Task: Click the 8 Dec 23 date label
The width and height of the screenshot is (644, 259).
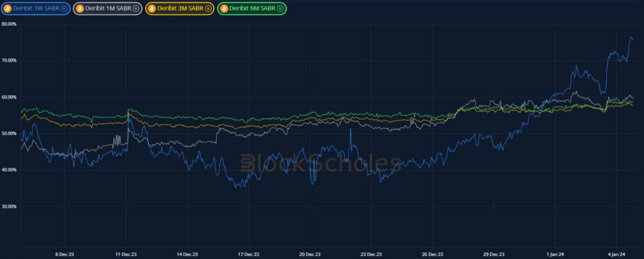Action: pyautogui.click(x=65, y=254)
